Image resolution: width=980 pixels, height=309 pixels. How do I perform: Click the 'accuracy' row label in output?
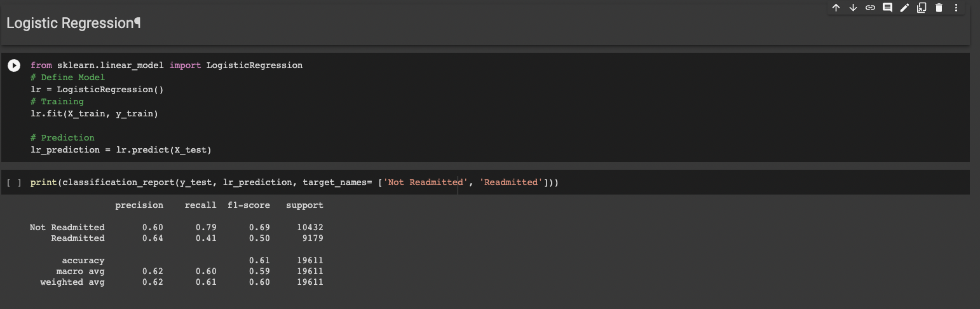pyautogui.click(x=83, y=260)
